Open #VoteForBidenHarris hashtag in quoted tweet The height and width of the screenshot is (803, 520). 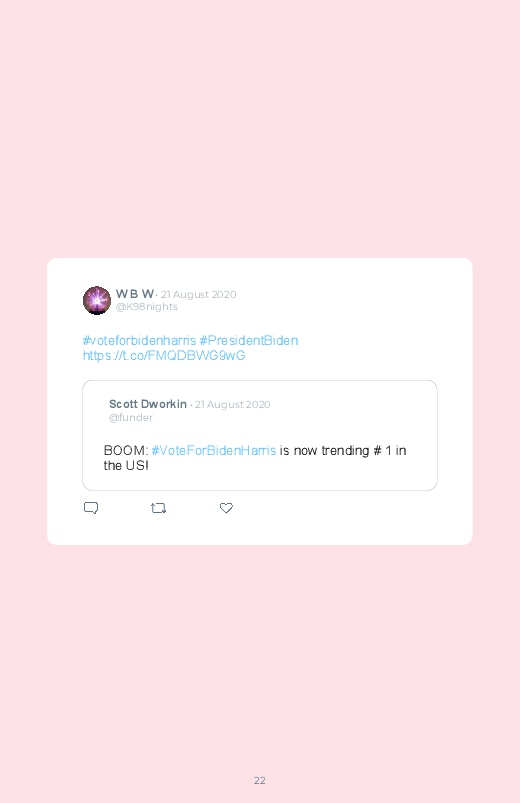(214, 451)
